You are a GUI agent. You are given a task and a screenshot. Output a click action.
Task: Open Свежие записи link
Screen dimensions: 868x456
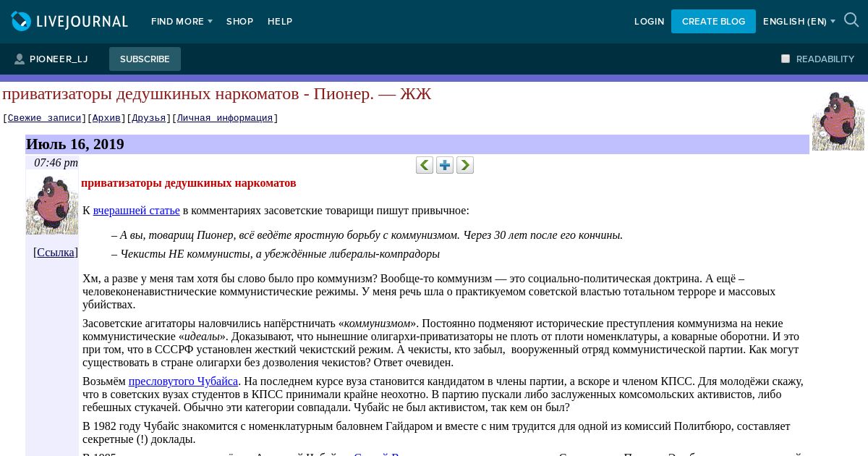click(x=44, y=118)
